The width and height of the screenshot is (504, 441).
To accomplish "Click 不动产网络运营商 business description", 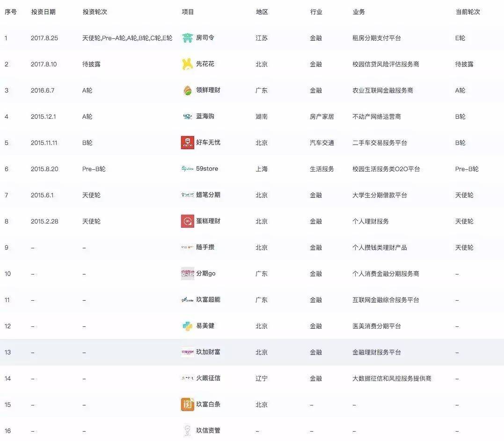I will pyautogui.click(x=377, y=116).
